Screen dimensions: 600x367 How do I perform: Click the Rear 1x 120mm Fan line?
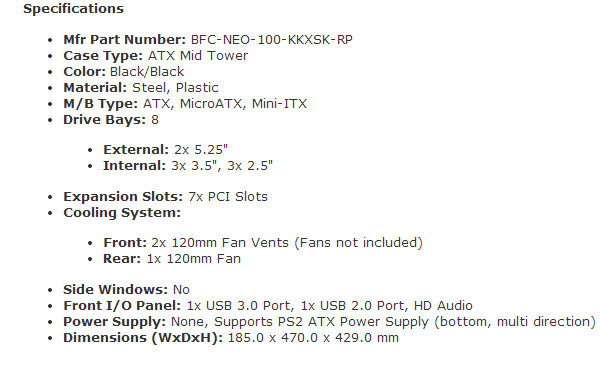tap(172, 259)
